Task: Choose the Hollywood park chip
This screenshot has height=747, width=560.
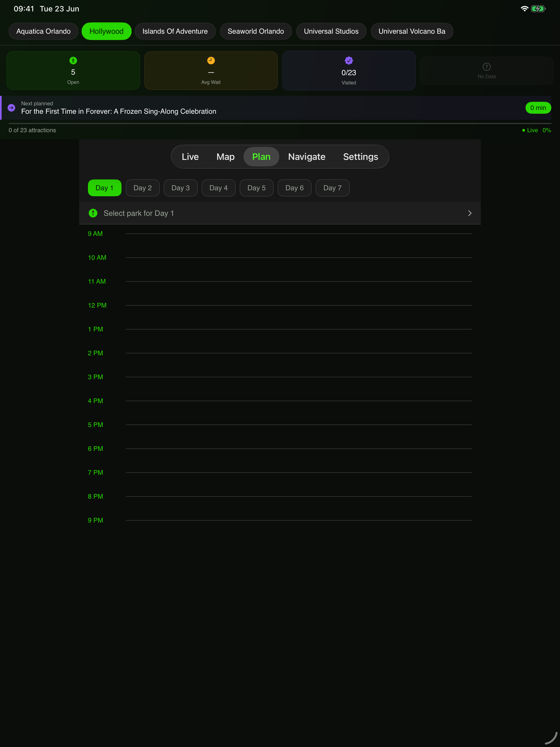Action: point(106,31)
